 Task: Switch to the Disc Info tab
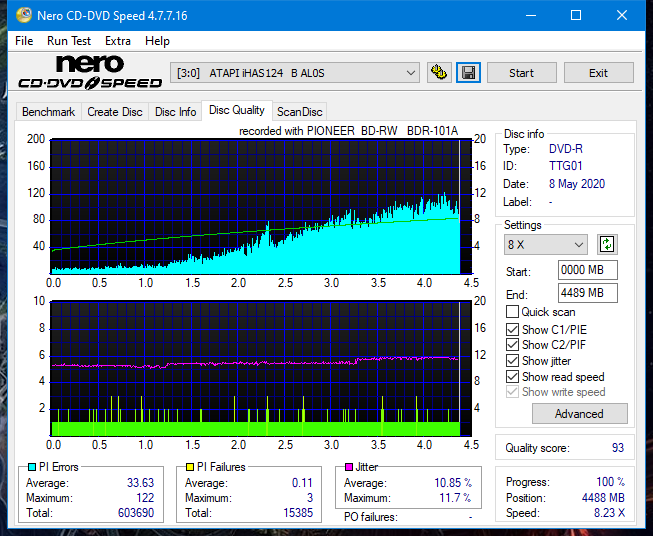coord(175,112)
